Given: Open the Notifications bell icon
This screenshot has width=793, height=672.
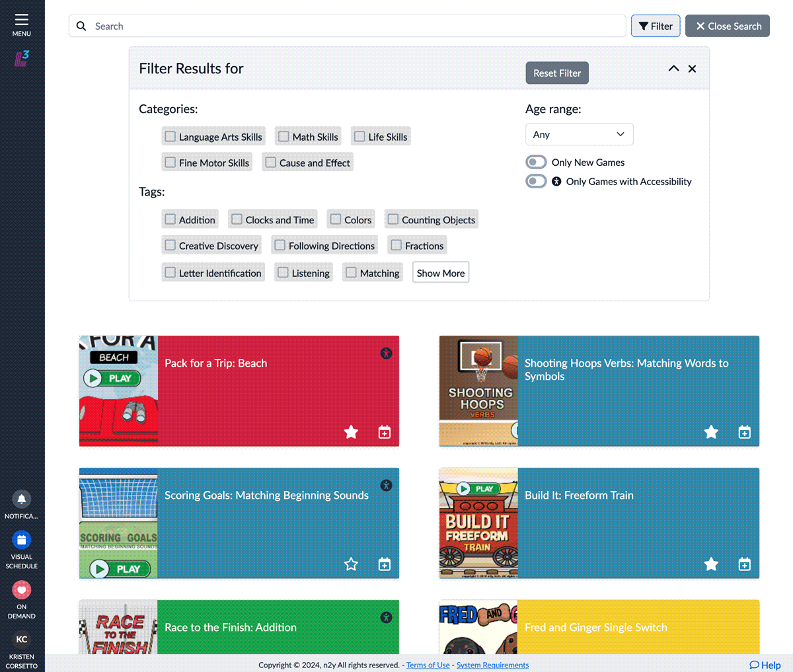Looking at the screenshot, I should click(x=22, y=499).
